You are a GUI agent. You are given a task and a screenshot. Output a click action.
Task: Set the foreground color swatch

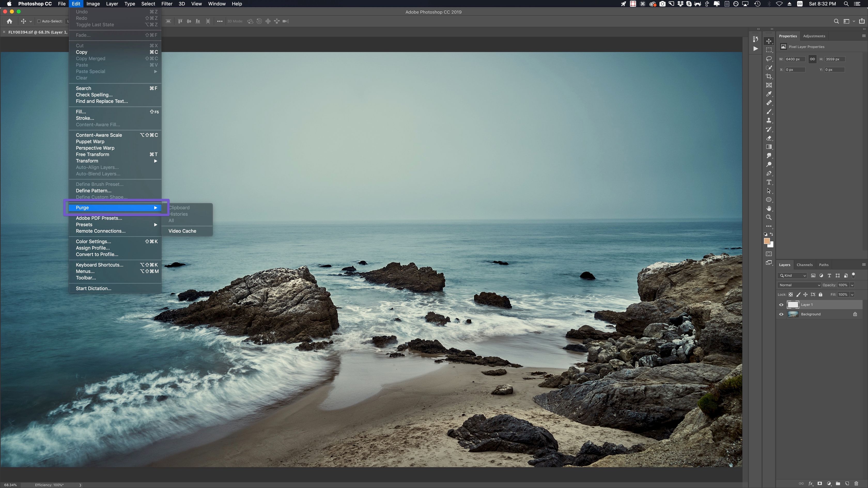click(767, 241)
